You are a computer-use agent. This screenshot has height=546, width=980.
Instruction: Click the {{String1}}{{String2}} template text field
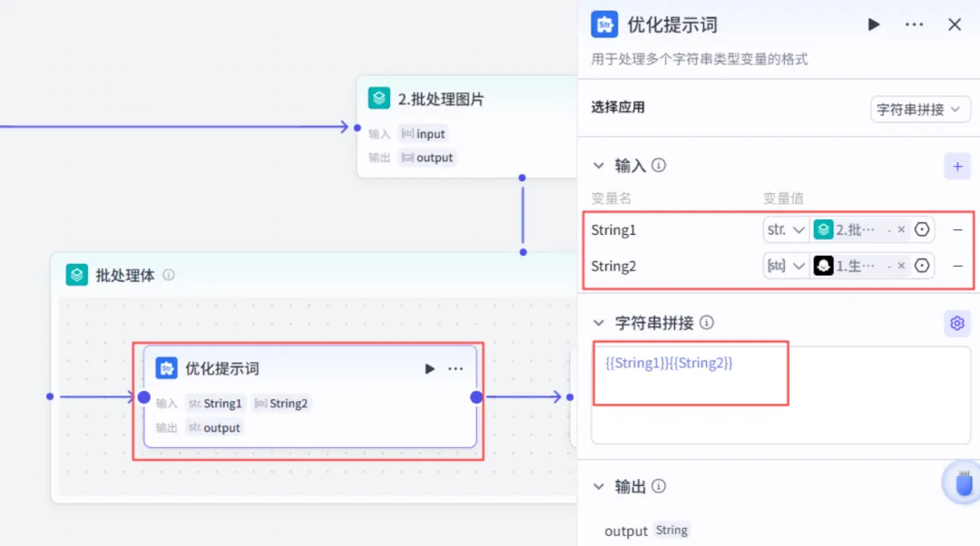[780, 395]
